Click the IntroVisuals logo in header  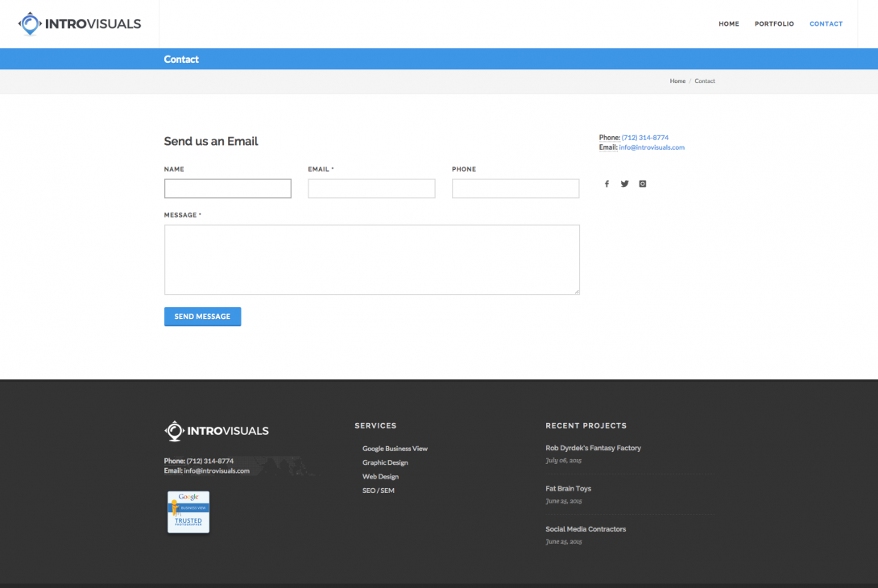pyautogui.click(x=80, y=24)
